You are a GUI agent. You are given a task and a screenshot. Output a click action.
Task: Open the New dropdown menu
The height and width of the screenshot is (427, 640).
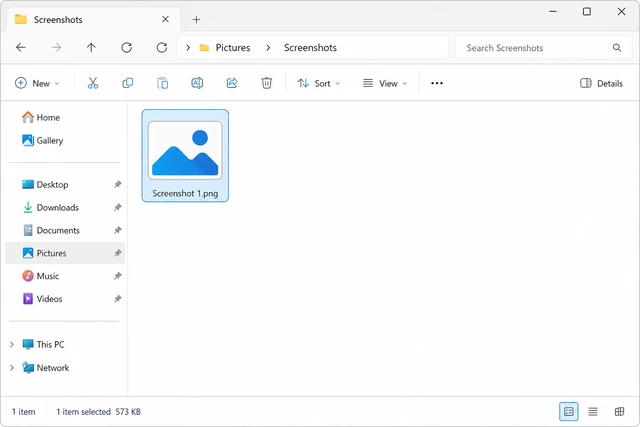click(x=37, y=83)
